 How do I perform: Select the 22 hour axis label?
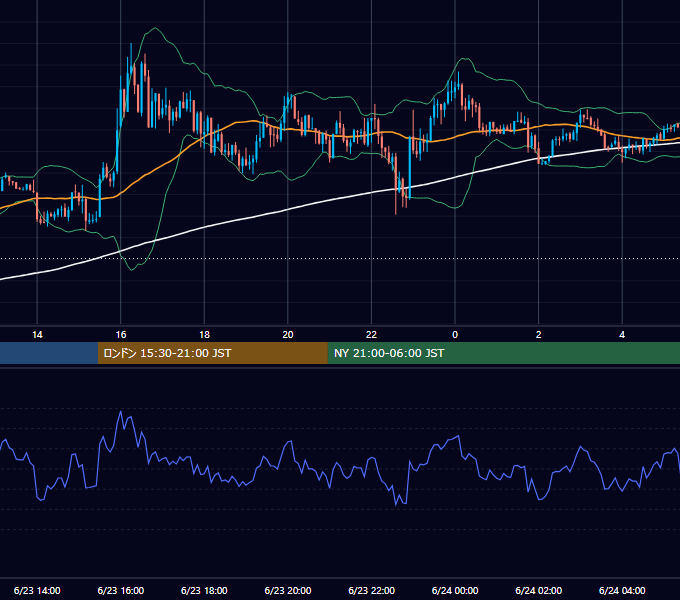tap(371, 334)
